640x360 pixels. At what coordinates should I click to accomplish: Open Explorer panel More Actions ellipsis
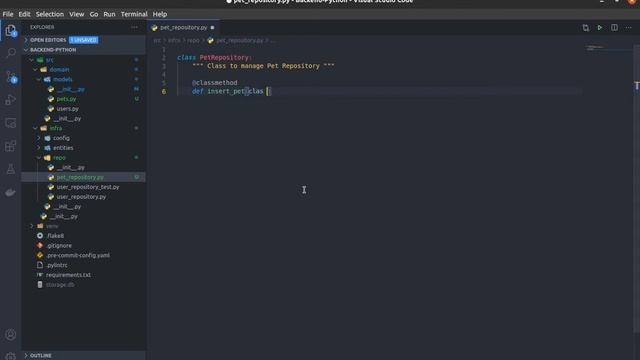tap(134, 27)
